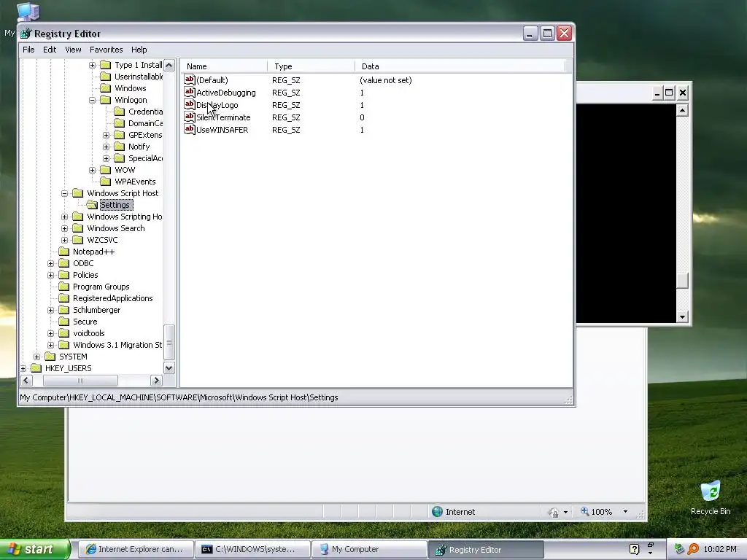Expand the Policies key
The width and height of the screenshot is (747, 560).
coord(50,275)
